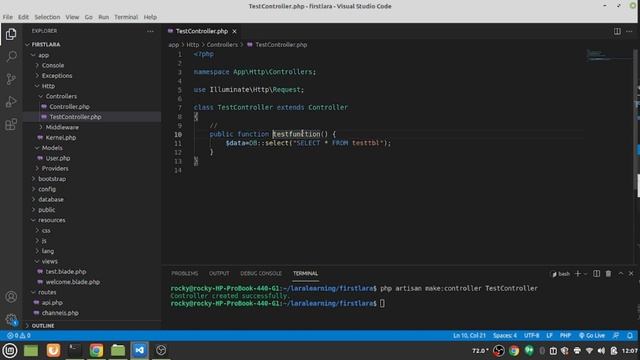The image size is (640, 360).
Task: Open the Run menu
Action: pos(104,17)
